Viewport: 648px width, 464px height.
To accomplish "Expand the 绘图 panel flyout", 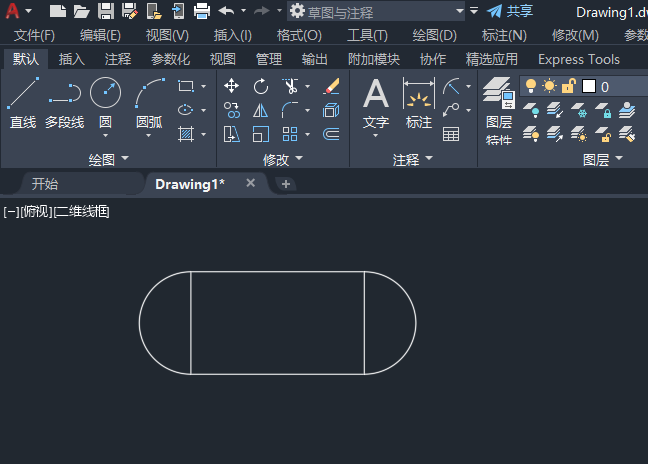I will pyautogui.click(x=125, y=159).
